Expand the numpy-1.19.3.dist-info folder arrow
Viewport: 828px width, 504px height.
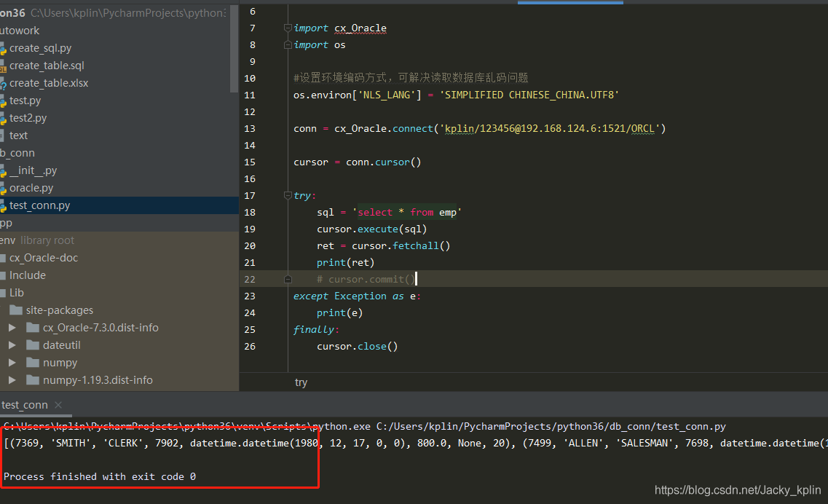12,380
